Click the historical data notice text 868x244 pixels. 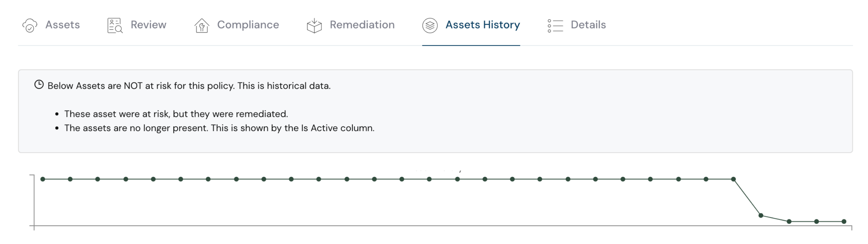(189, 86)
